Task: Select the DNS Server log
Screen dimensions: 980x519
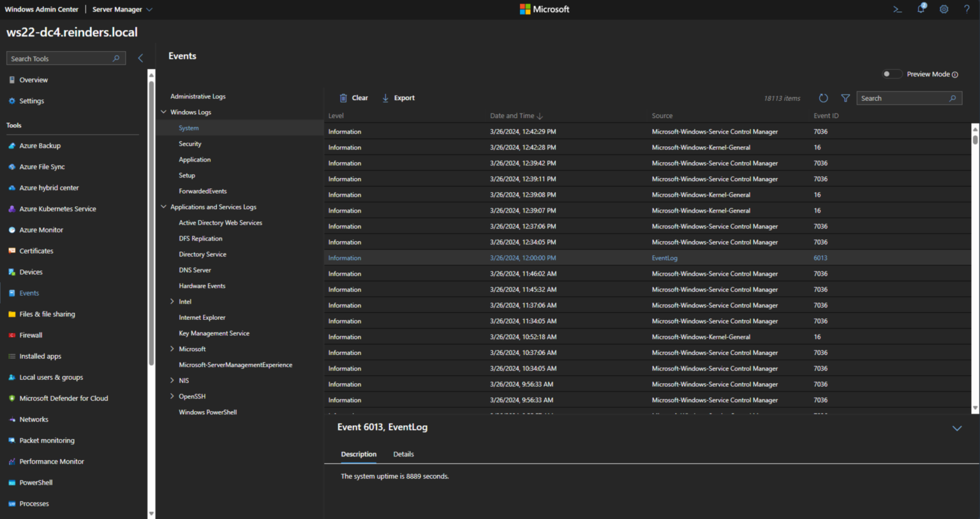Action: tap(195, 269)
